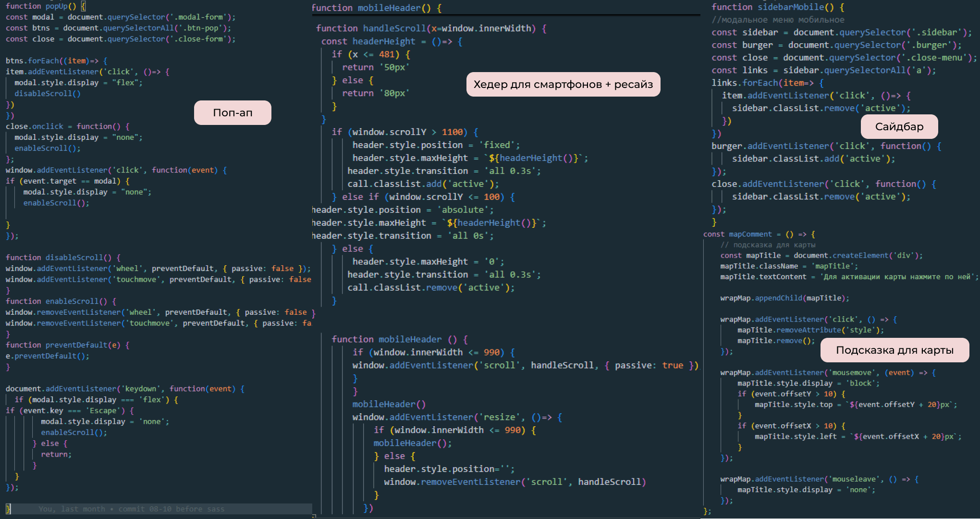Click the line 'function disableScroll() {'
This screenshot has height=519, width=980.
[x=63, y=258]
